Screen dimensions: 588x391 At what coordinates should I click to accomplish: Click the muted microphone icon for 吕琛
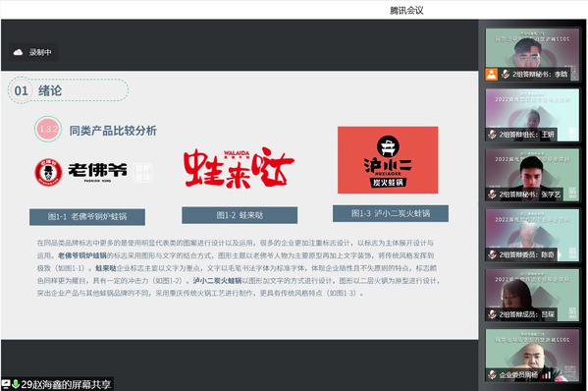coord(492,314)
